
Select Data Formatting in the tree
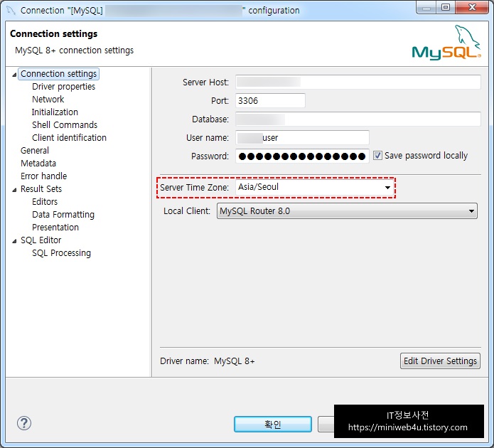(x=63, y=214)
